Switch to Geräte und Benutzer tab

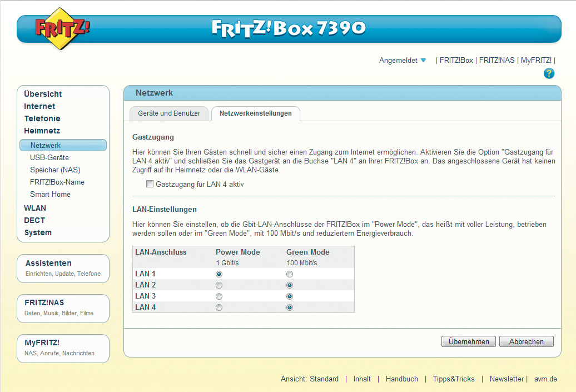169,113
